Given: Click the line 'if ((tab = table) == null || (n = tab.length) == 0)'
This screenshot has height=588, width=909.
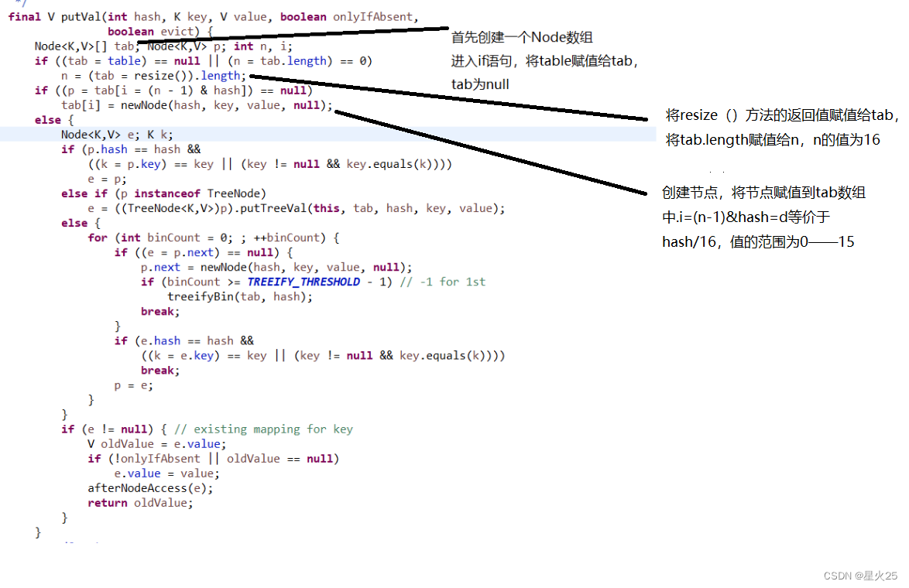Looking at the screenshot, I should point(204,61).
